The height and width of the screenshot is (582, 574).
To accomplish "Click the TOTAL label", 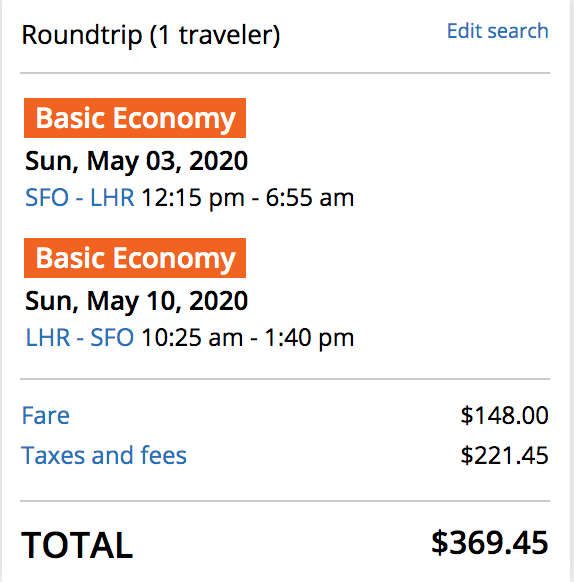I will (77, 545).
